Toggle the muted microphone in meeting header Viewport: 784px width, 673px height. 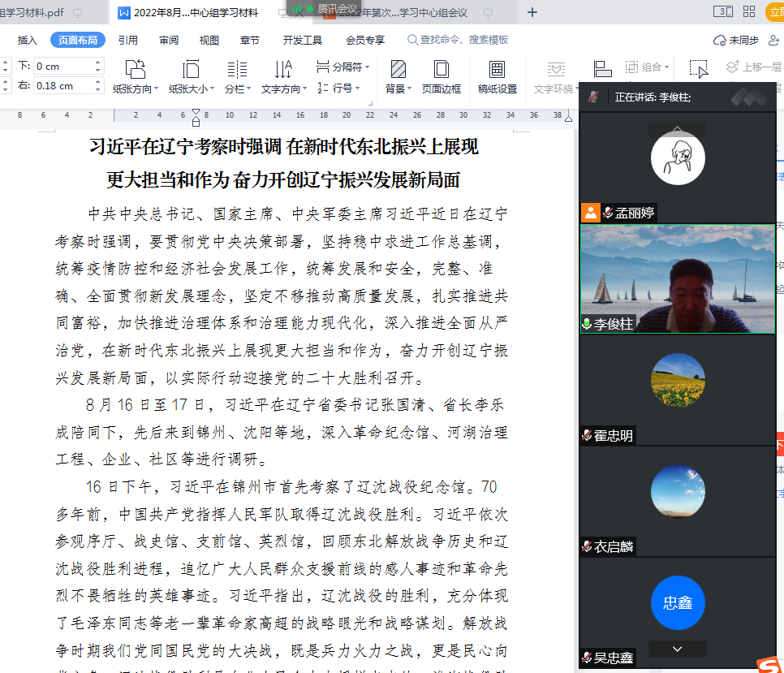click(x=593, y=97)
